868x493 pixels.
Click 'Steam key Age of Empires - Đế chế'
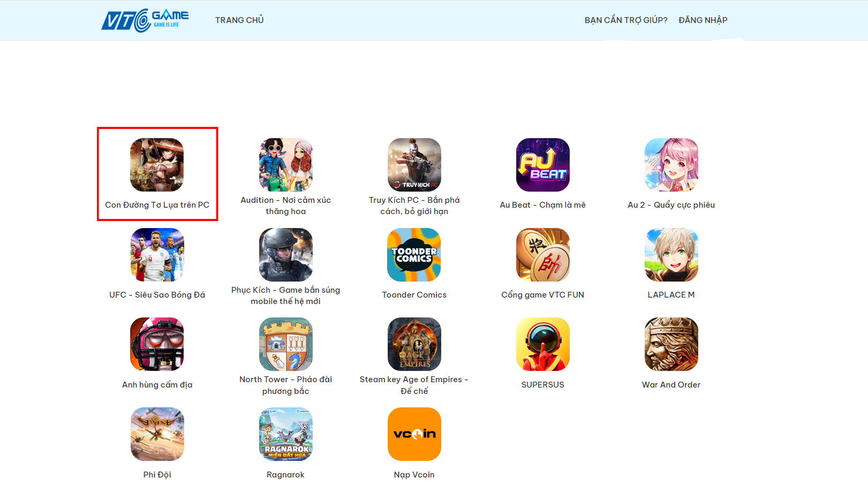coord(414,385)
